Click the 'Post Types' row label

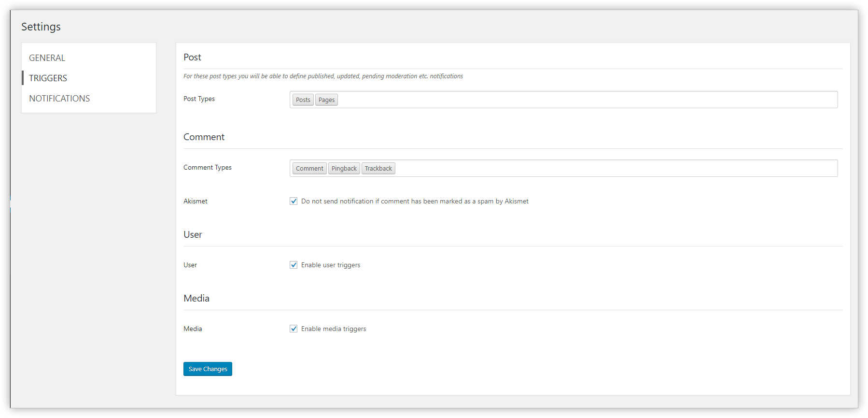(x=199, y=99)
